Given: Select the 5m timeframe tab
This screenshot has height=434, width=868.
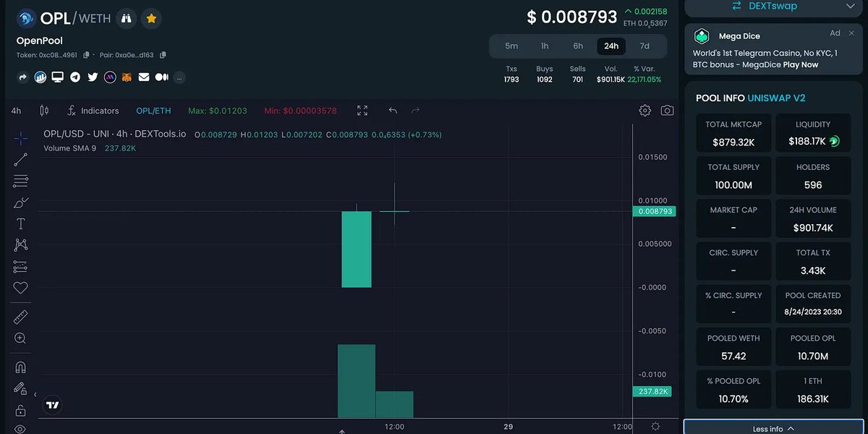Looking at the screenshot, I should point(511,46).
